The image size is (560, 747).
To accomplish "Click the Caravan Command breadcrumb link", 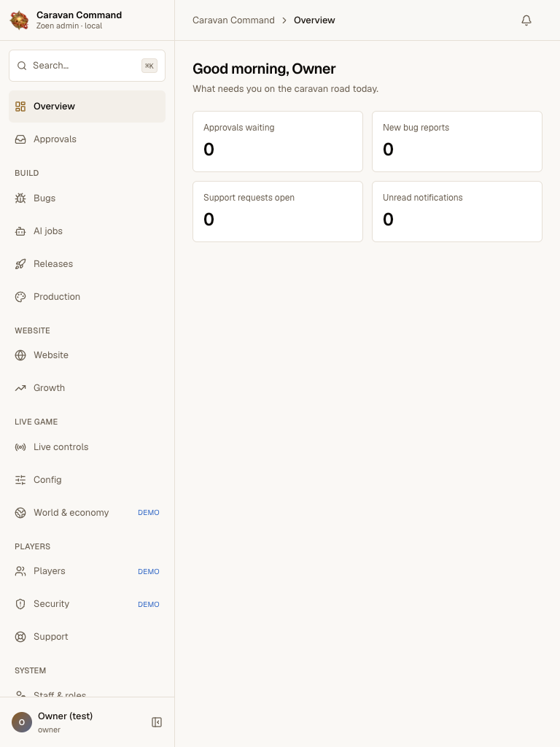I will [x=233, y=20].
